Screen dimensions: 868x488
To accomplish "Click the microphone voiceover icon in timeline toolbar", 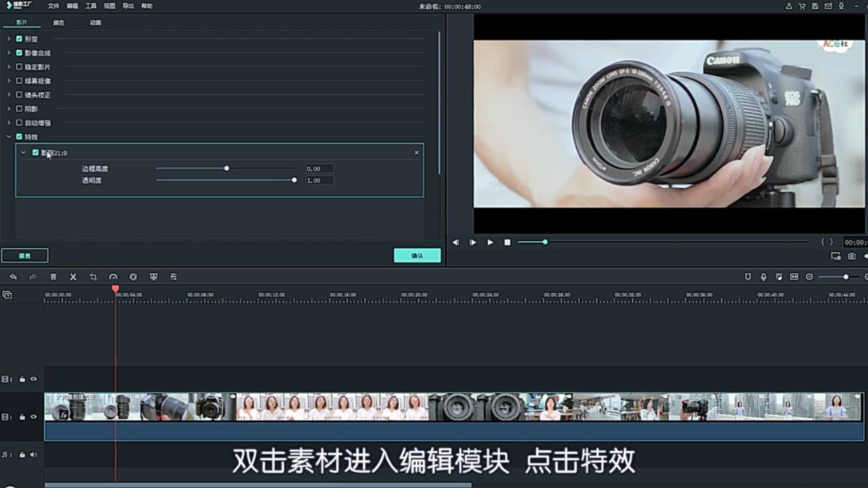I will [x=764, y=277].
